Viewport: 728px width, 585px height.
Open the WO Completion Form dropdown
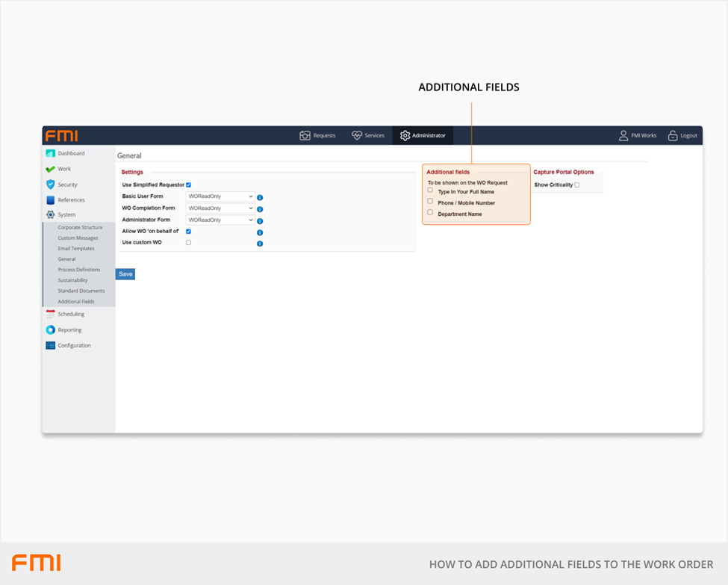coord(220,208)
